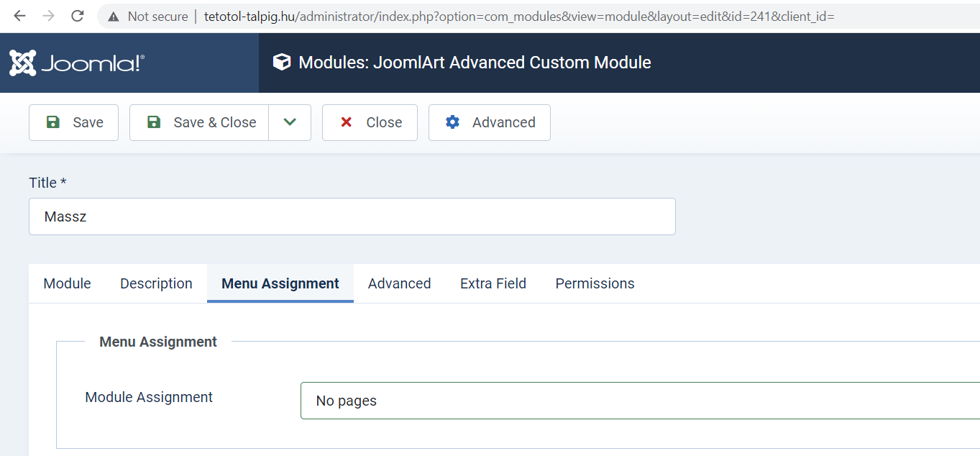The height and width of the screenshot is (456, 980).
Task: Expand the Module Assignment dropdown showing No pages
Action: (x=640, y=401)
